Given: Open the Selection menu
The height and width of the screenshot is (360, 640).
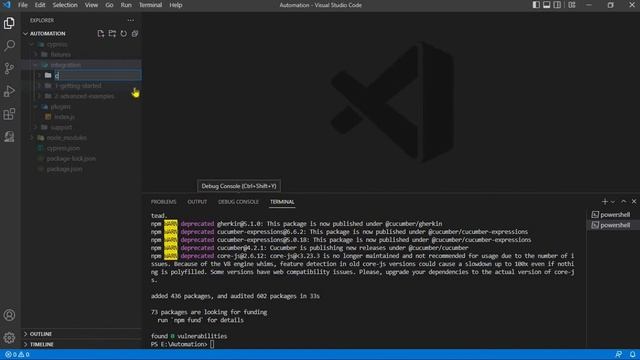Looking at the screenshot, I should 65,5.
